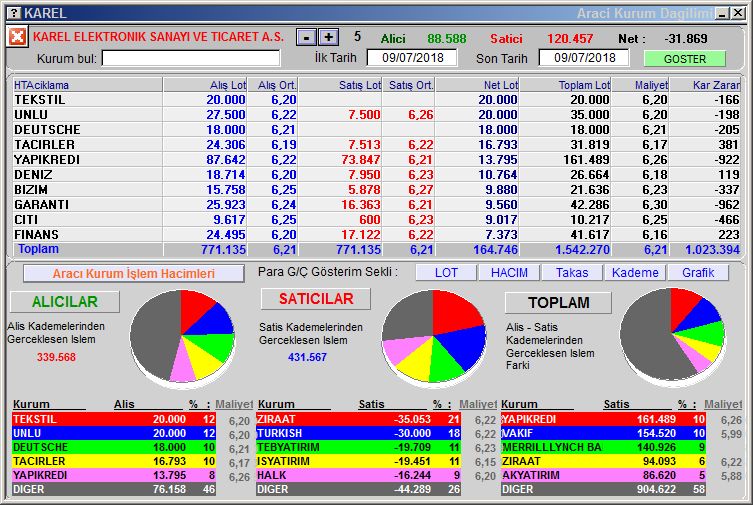
Task: Select the DENIZ row
Action: pos(376,174)
